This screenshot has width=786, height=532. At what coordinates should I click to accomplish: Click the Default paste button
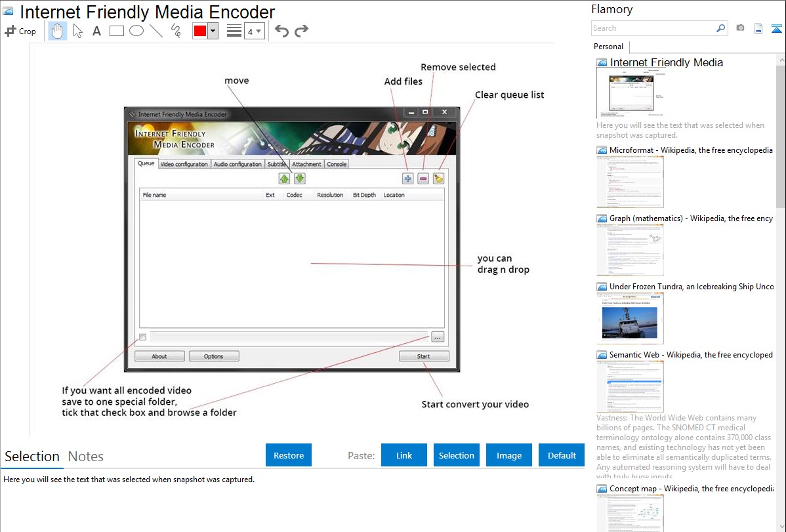pyautogui.click(x=562, y=455)
